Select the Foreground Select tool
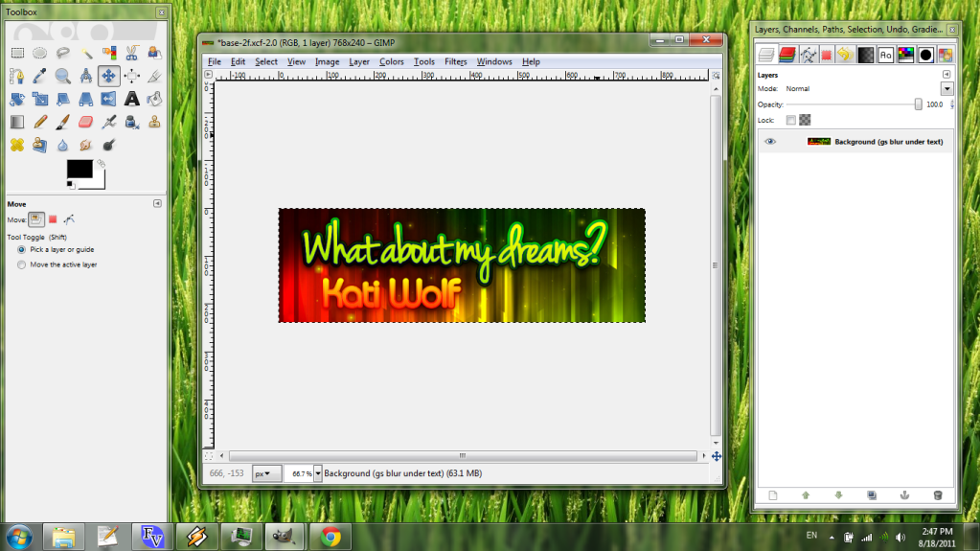 pos(154,53)
